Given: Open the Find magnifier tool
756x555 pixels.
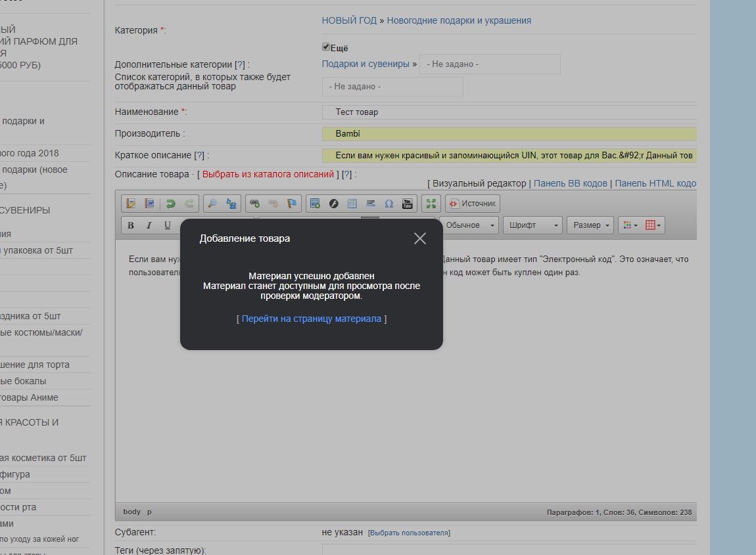Looking at the screenshot, I should [212, 204].
